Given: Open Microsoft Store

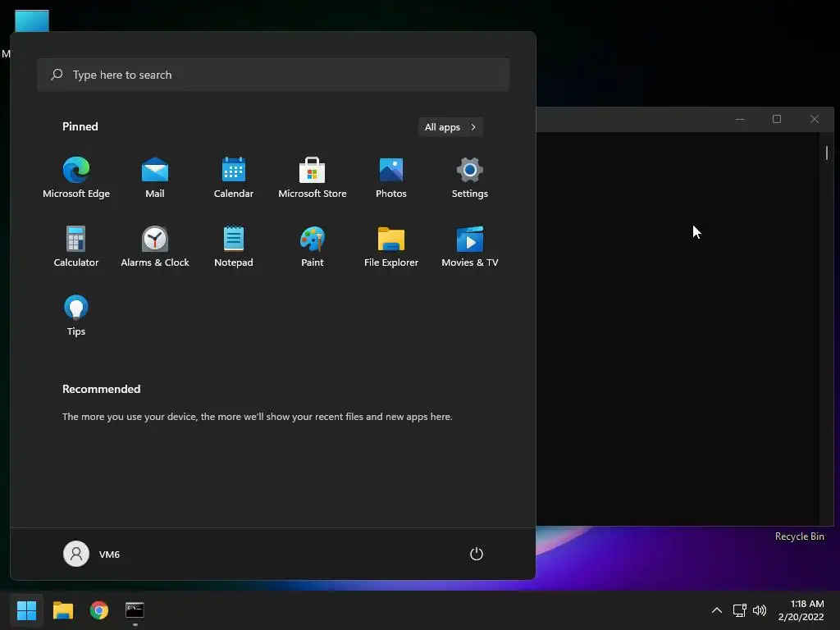Looking at the screenshot, I should click(313, 178).
